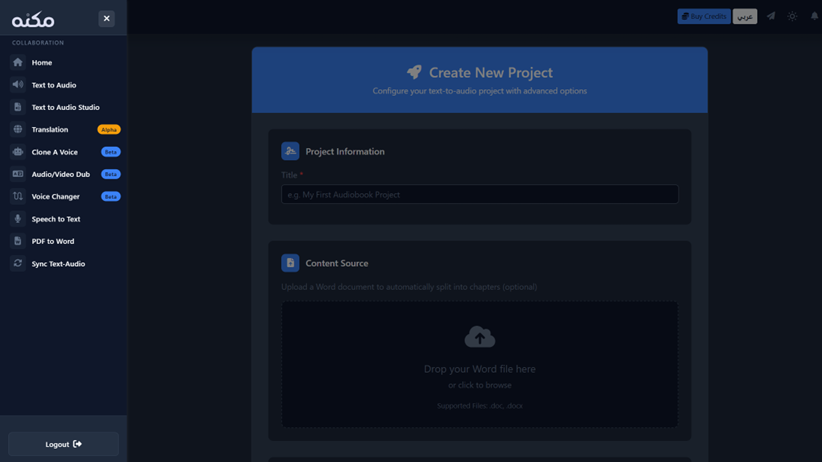Click the cloud upload icon
822x462 pixels.
[x=479, y=337]
